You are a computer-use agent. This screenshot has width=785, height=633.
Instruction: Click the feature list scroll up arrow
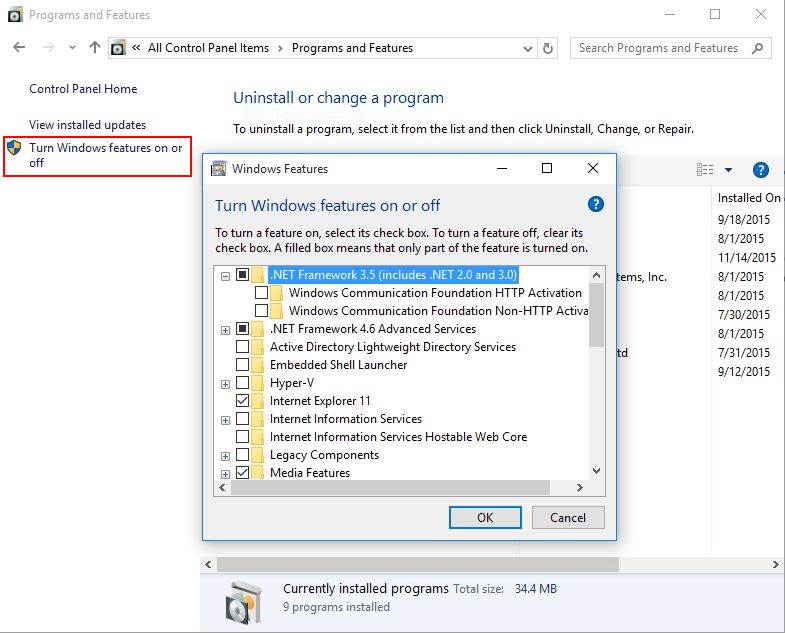(596, 275)
